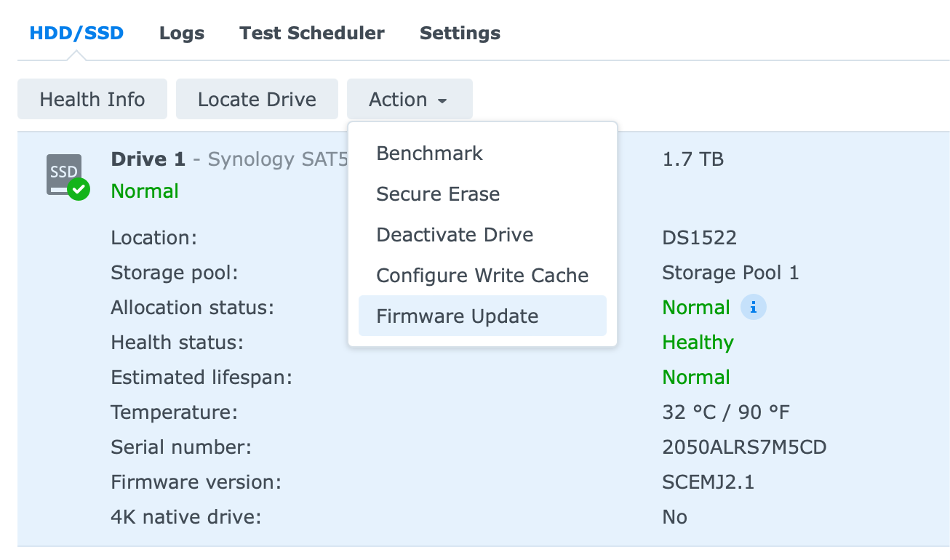Image resolution: width=950 pixels, height=560 pixels.
Task: Click the Temperature label
Action: pos(174,412)
